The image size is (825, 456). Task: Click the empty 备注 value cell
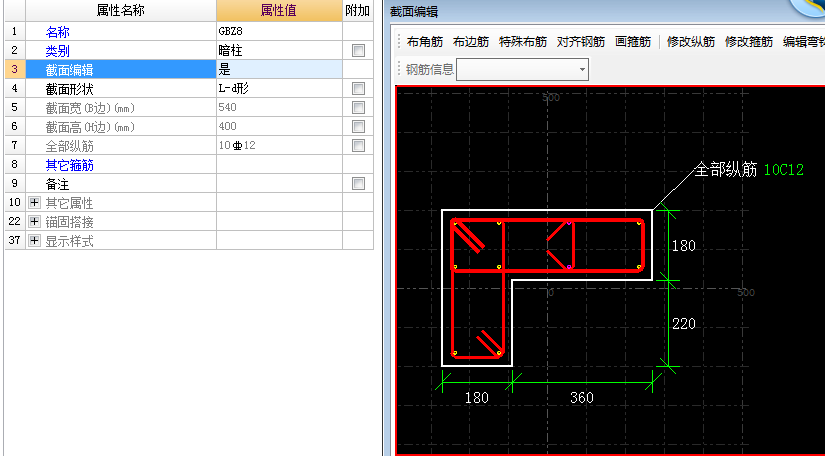[279, 184]
